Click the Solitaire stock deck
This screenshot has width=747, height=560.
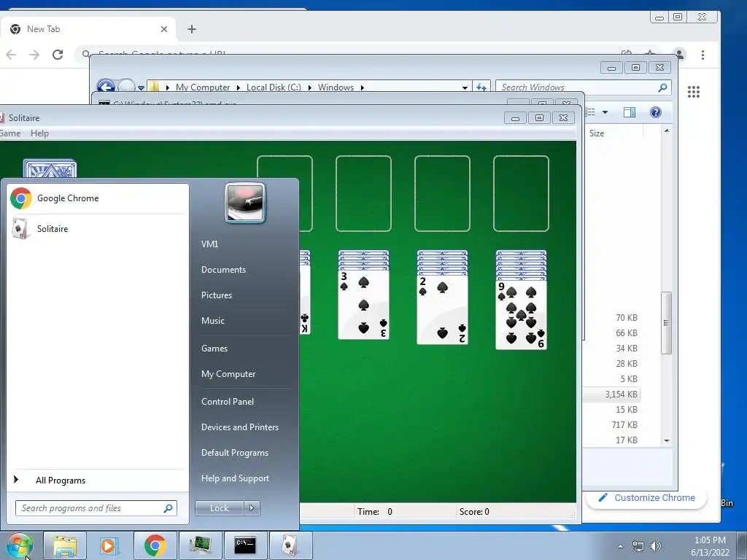(x=50, y=169)
